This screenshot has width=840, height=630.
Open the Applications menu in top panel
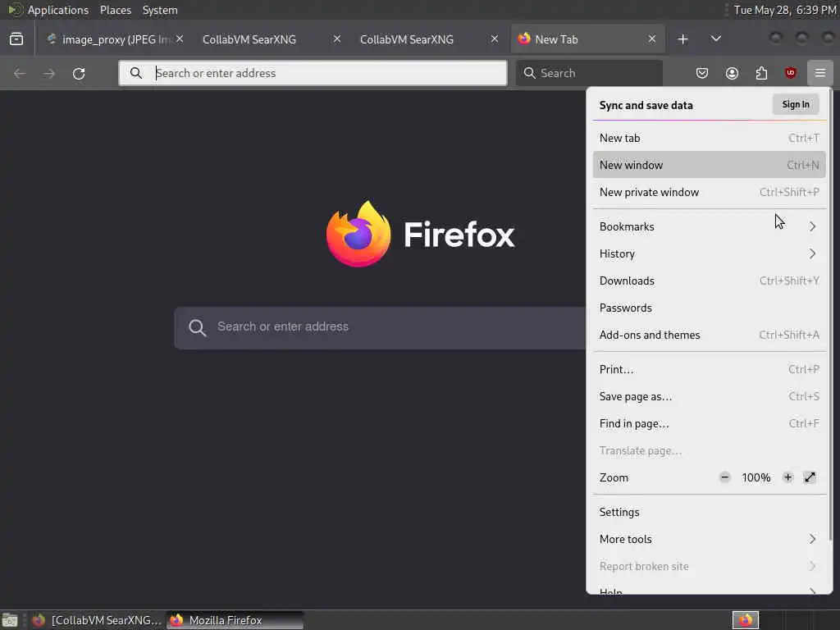click(58, 10)
